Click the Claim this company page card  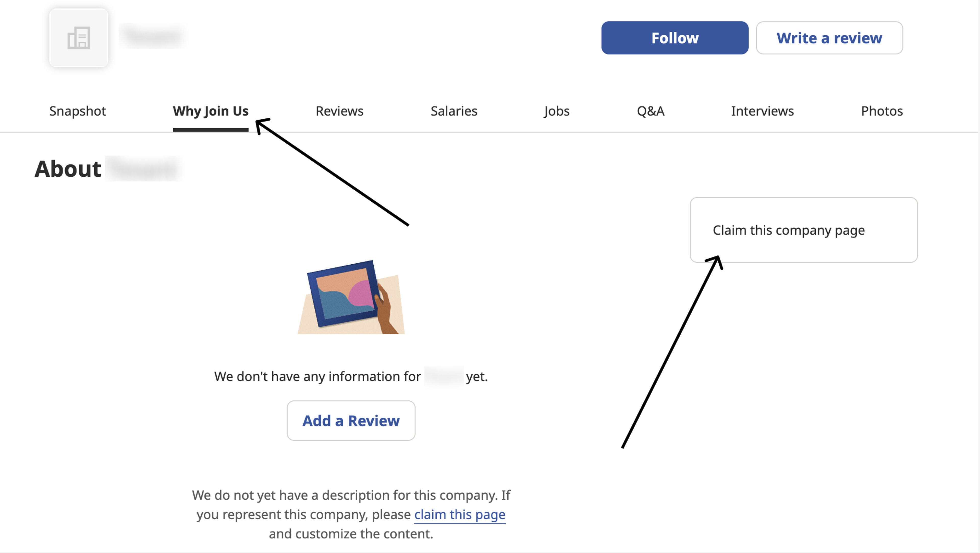pos(804,230)
